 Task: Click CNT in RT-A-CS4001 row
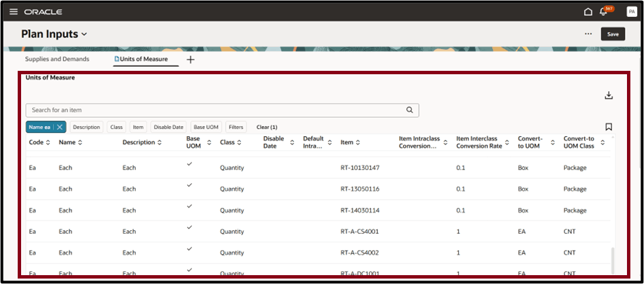click(x=569, y=232)
